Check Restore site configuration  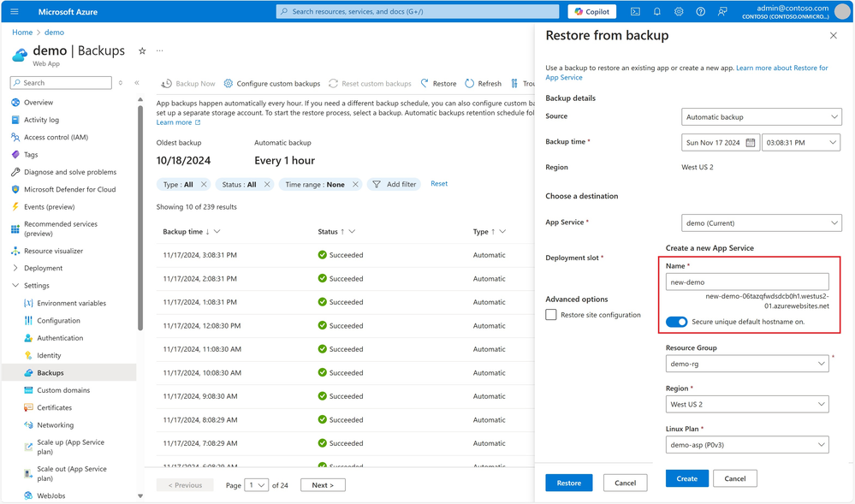click(551, 315)
